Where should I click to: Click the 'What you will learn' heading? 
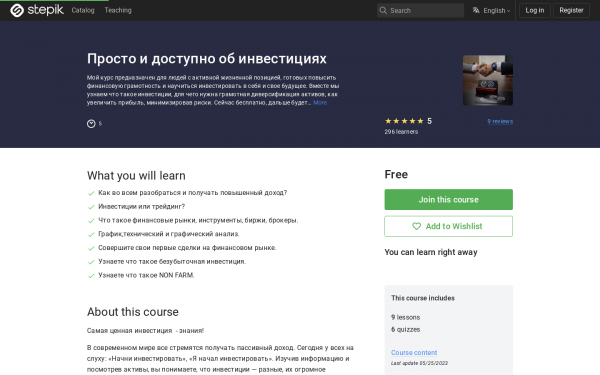136,176
